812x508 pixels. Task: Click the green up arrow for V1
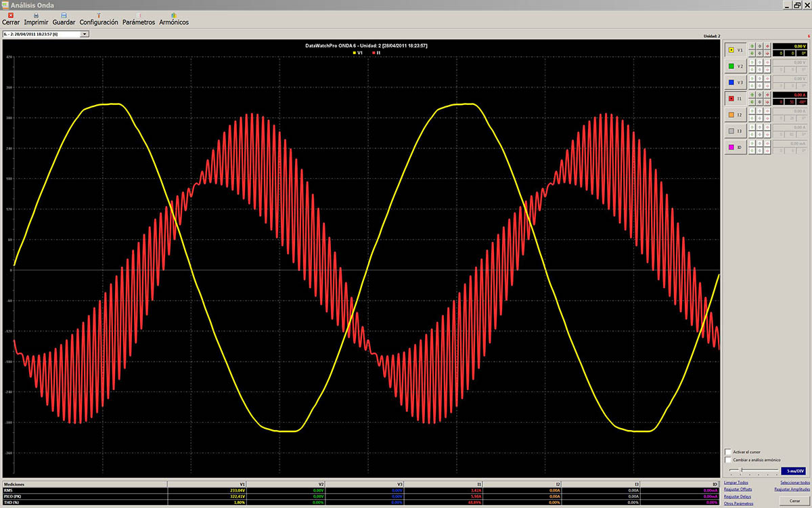[752, 46]
